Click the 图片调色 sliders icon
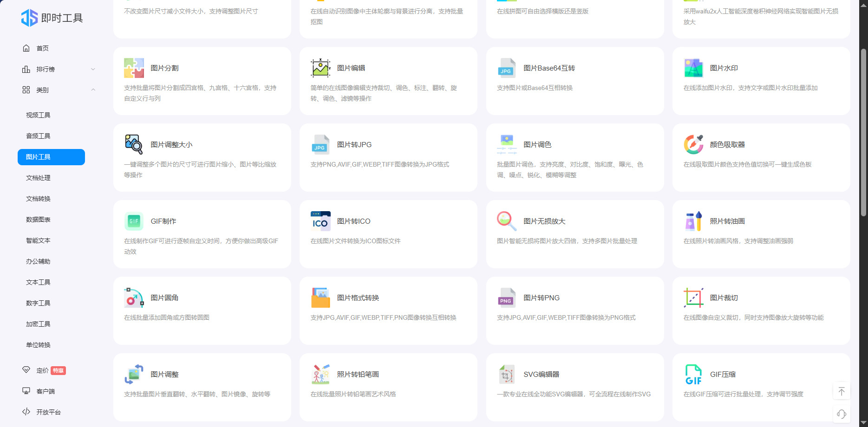The width and height of the screenshot is (868, 427). [x=507, y=145]
